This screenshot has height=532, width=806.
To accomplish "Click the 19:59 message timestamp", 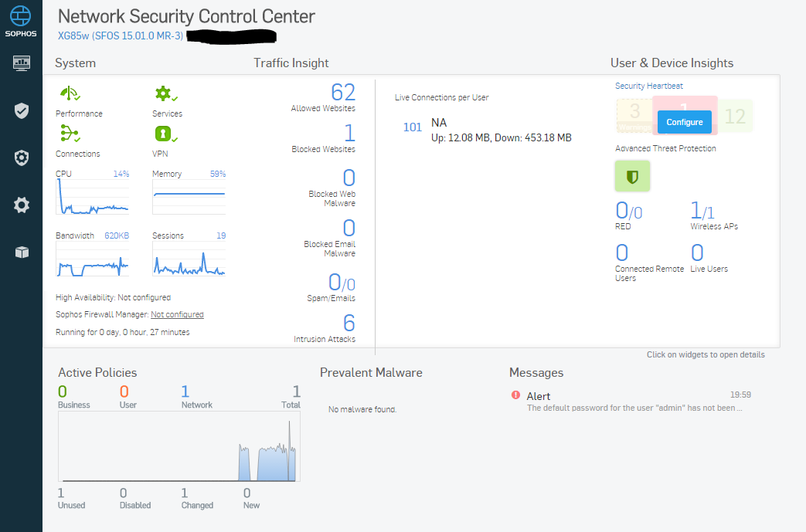I will (740, 395).
